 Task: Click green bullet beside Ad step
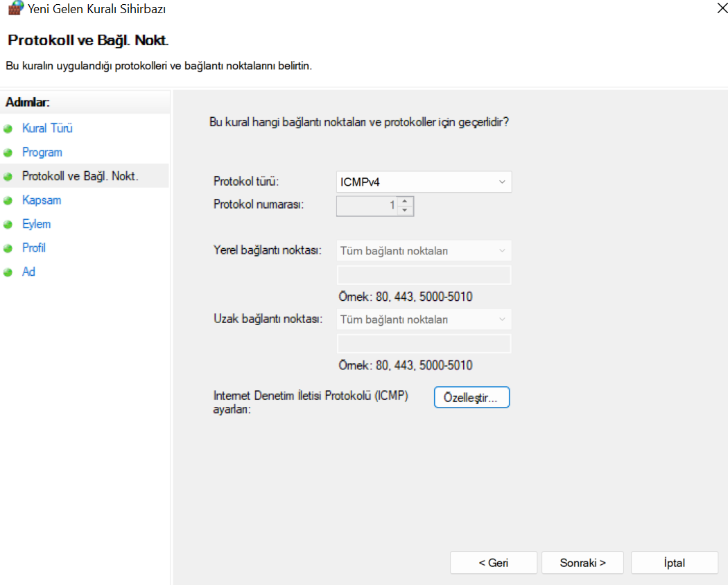click(x=8, y=272)
